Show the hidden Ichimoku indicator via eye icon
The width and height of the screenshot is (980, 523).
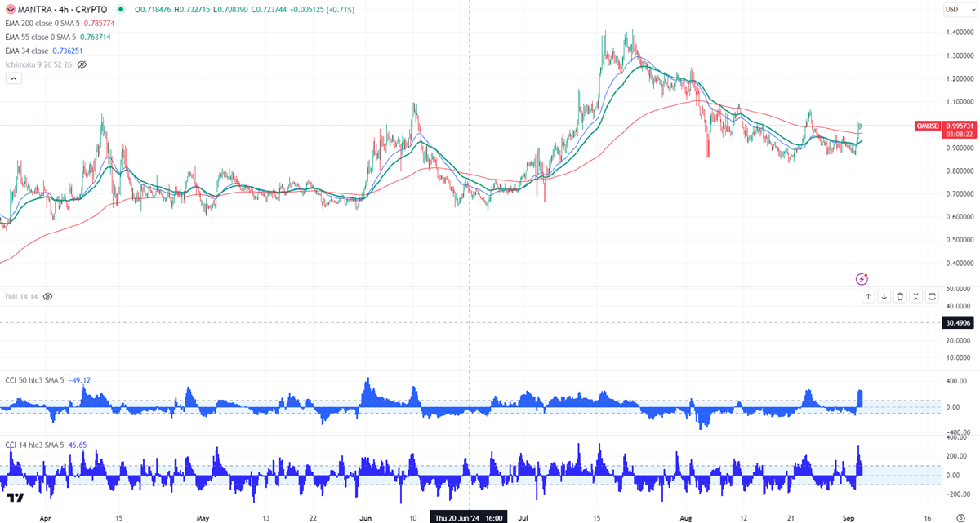pos(82,64)
